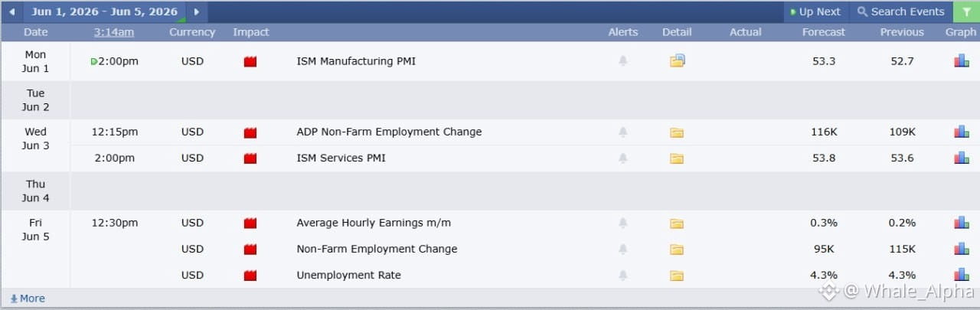The image size is (980, 310).
Task: Open detail folder for Average Hourly Earnings m/m
Action: (x=676, y=224)
